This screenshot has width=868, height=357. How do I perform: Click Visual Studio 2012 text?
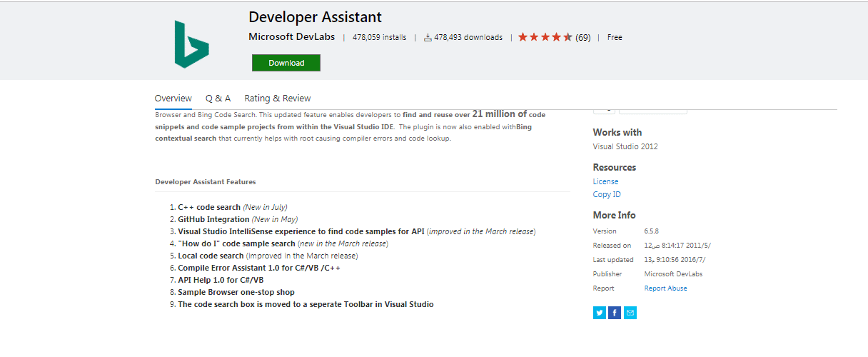(625, 146)
